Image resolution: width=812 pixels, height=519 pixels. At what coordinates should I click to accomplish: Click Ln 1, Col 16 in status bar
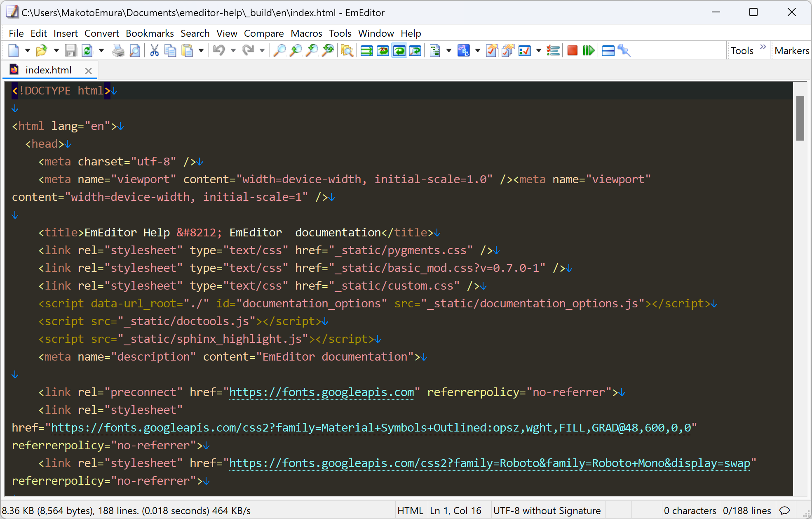coord(455,511)
